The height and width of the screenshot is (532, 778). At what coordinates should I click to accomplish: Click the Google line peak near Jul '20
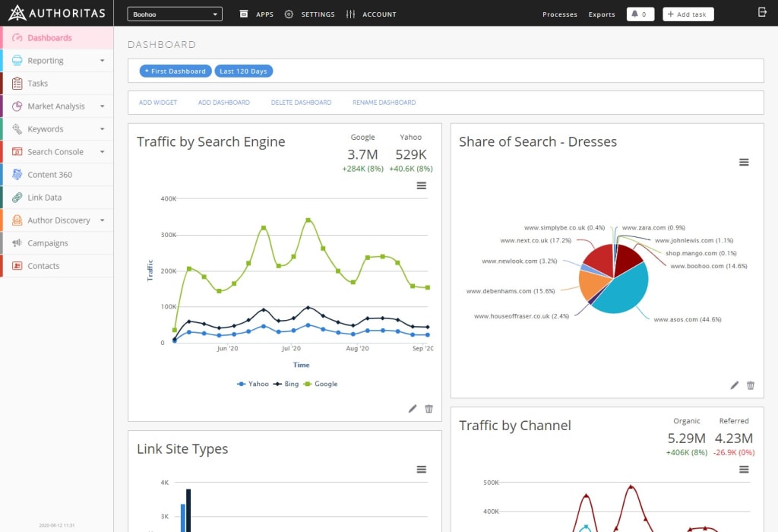click(308, 220)
